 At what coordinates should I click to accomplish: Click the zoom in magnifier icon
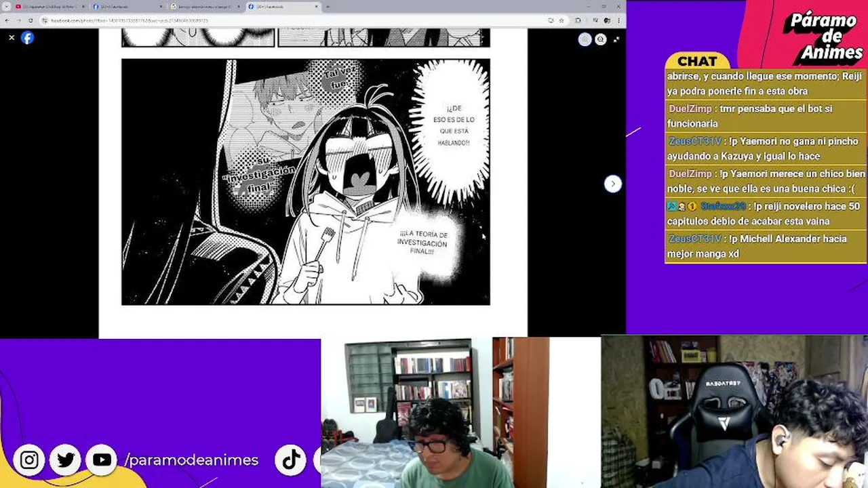[x=585, y=39]
